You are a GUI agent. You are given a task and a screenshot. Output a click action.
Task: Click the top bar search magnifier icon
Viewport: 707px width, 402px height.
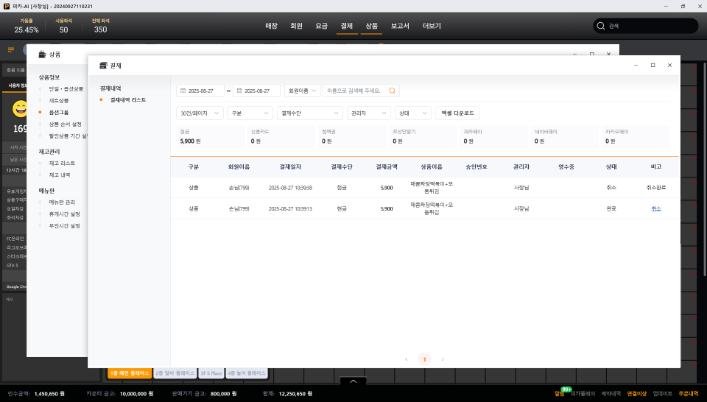pos(600,27)
